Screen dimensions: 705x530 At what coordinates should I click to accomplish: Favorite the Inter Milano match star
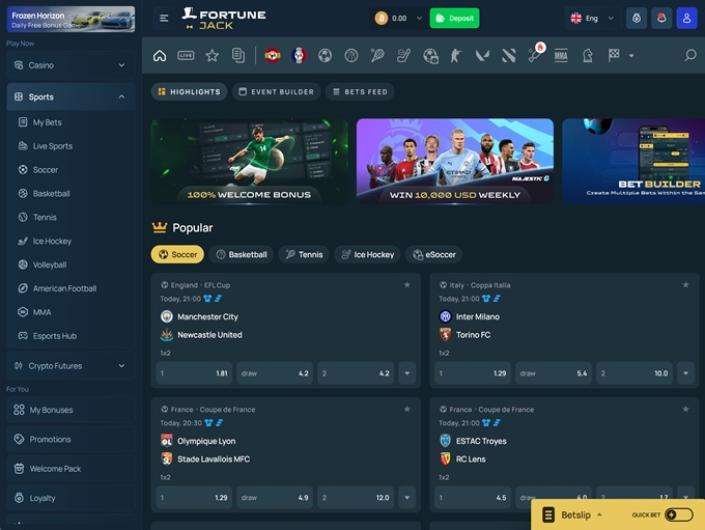pos(686,285)
